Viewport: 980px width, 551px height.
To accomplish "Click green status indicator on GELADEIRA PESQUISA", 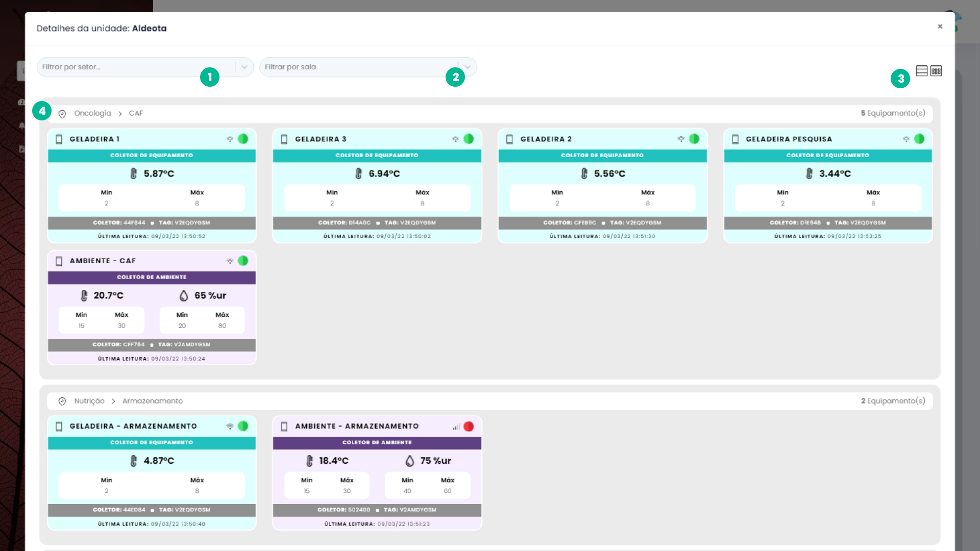I will (x=919, y=139).
